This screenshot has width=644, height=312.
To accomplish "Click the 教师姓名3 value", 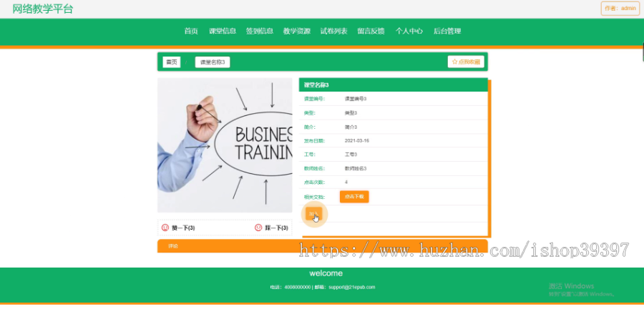I will pyautogui.click(x=356, y=168).
